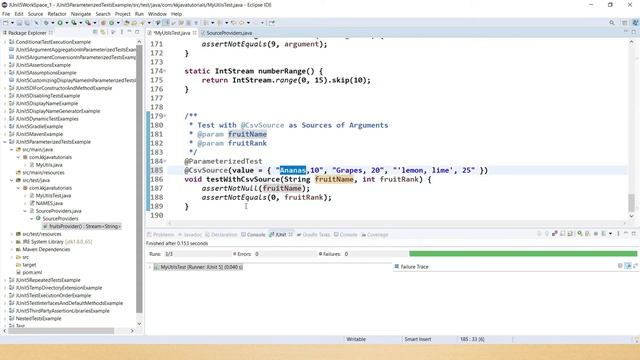Click the External Tools run icon
The image size is (640, 360).
[x=88, y=23]
